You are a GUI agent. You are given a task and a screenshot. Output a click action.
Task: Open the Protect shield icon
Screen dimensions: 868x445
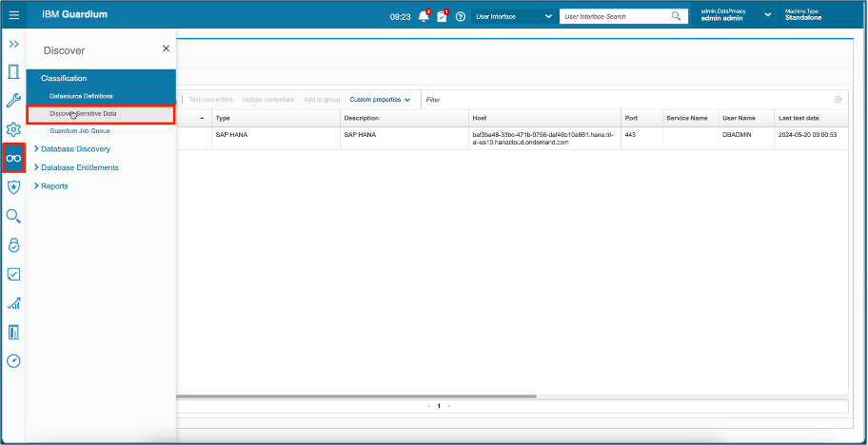click(x=14, y=187)
